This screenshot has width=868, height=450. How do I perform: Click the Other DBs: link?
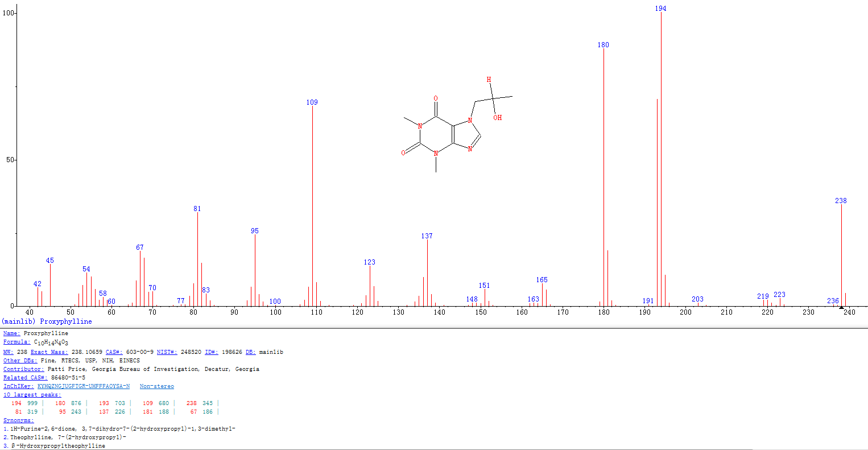[20, 361]
